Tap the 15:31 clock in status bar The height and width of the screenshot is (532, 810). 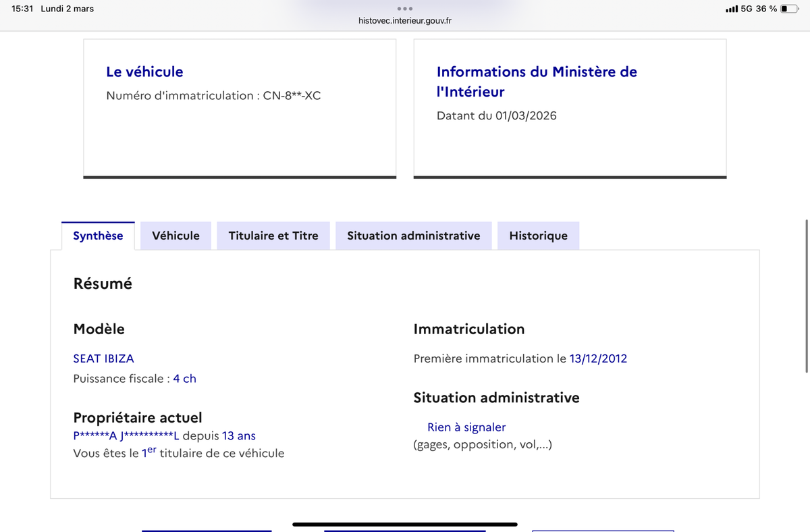coord(22,9)
